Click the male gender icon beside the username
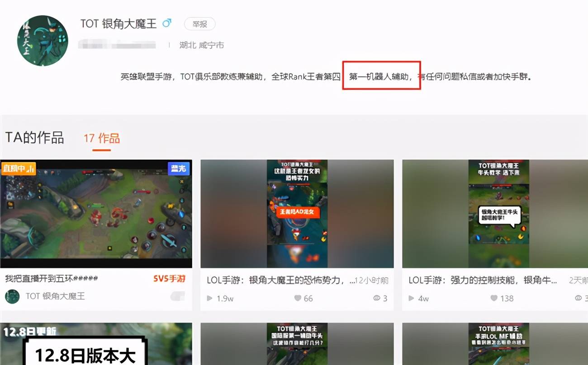 click(167, 23)
